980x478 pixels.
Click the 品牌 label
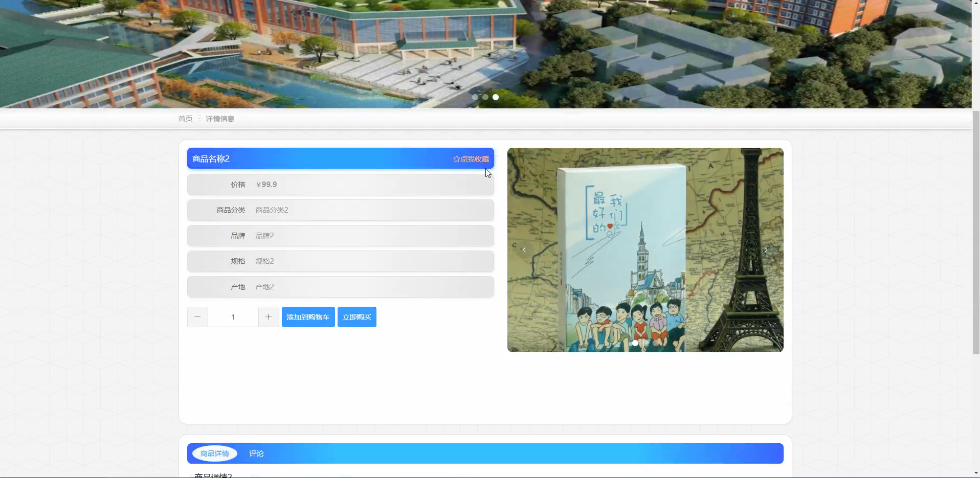(238, 236)
